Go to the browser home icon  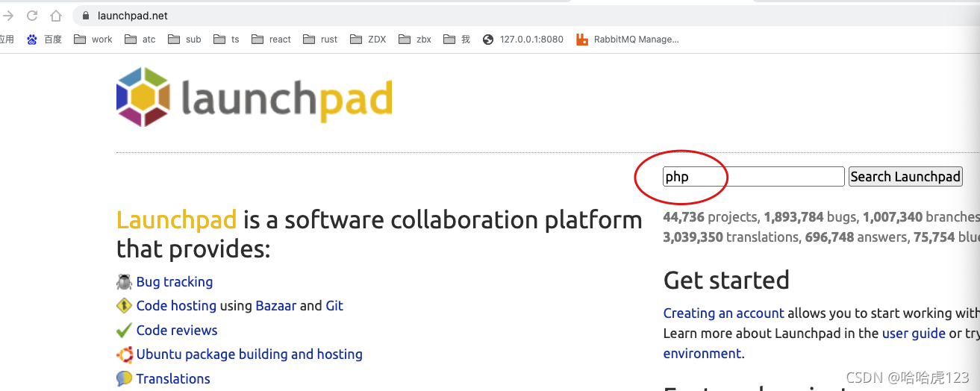click(56, 16)
